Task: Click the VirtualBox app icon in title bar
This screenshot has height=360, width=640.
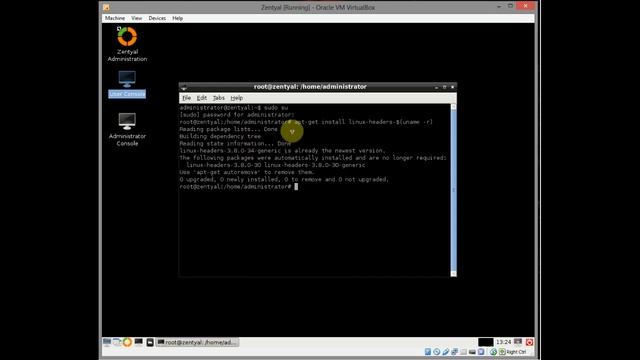Action: pos(106,7)
